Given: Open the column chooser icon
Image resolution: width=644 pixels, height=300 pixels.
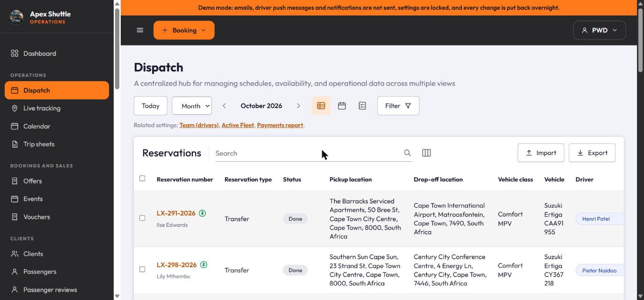Looking at the screenshot, I should 426,153.
